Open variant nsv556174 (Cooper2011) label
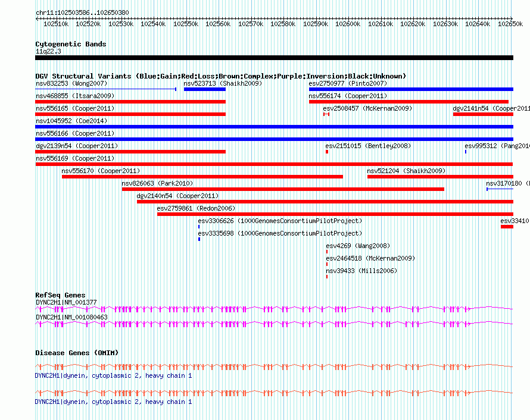This screenshot has width=530, height=420. tap(348, 96)
